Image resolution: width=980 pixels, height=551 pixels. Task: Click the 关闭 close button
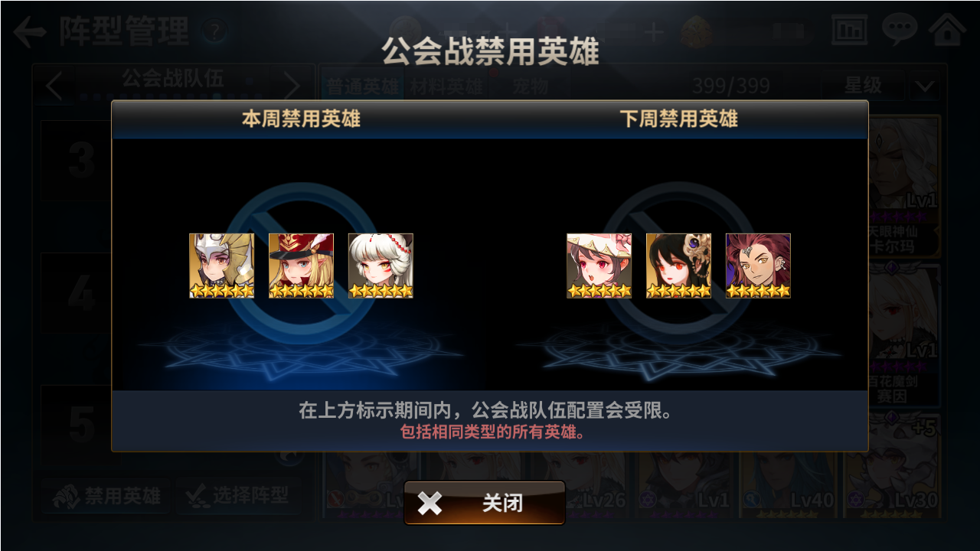(485, 503)
